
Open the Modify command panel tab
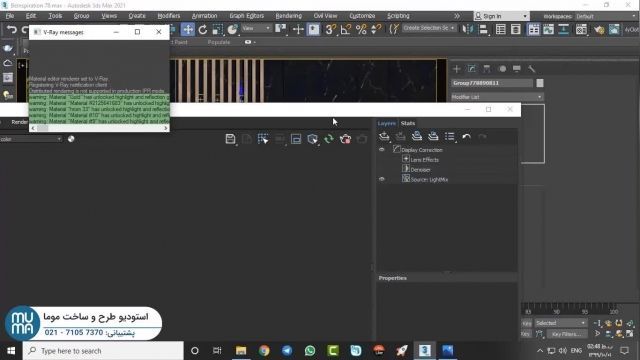point(472,69)
